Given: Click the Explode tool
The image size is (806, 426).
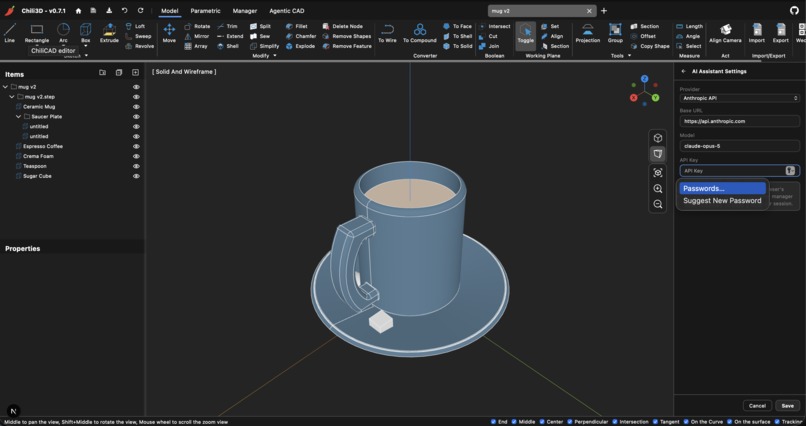Looking at the screenshot, I should pyautogui.click(x=300, y=46).
